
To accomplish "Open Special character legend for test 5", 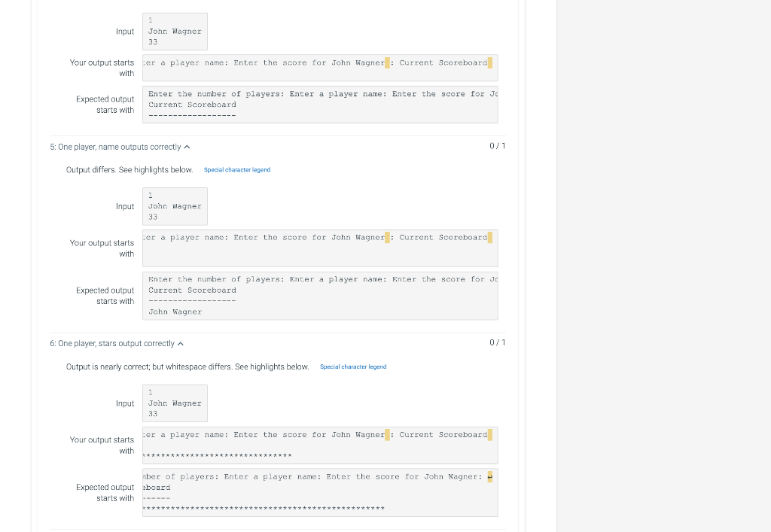I will coord(236,170).
